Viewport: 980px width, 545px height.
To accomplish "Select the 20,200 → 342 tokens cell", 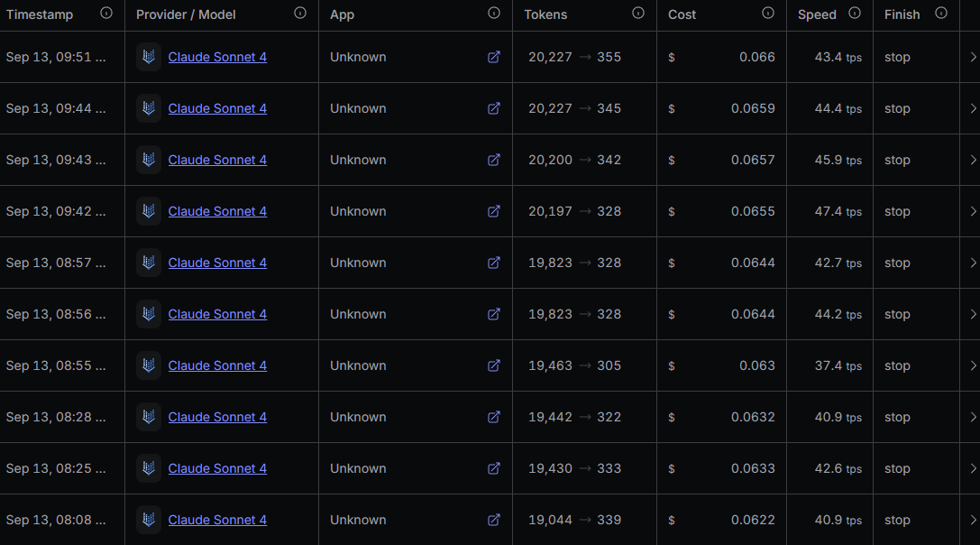I will point(574,160).
